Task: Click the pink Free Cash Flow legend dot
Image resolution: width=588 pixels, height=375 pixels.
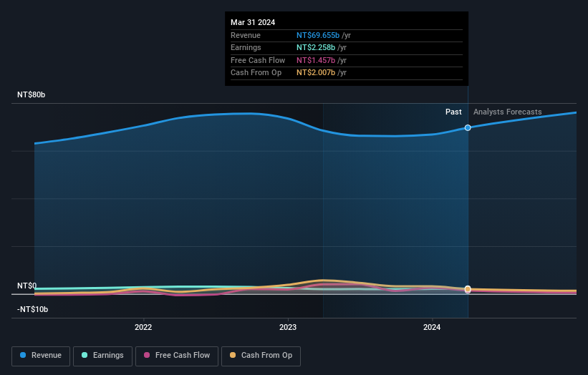Action: point(147,355)
